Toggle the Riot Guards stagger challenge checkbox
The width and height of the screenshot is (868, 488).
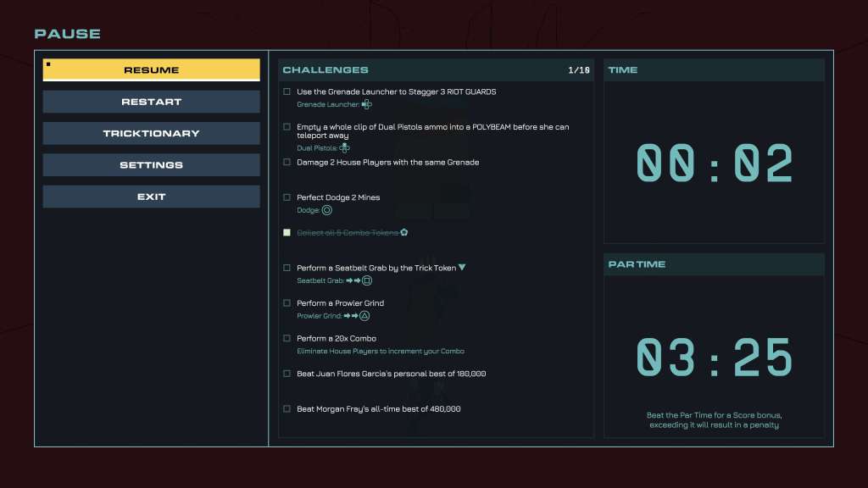(x=287, y=91)
